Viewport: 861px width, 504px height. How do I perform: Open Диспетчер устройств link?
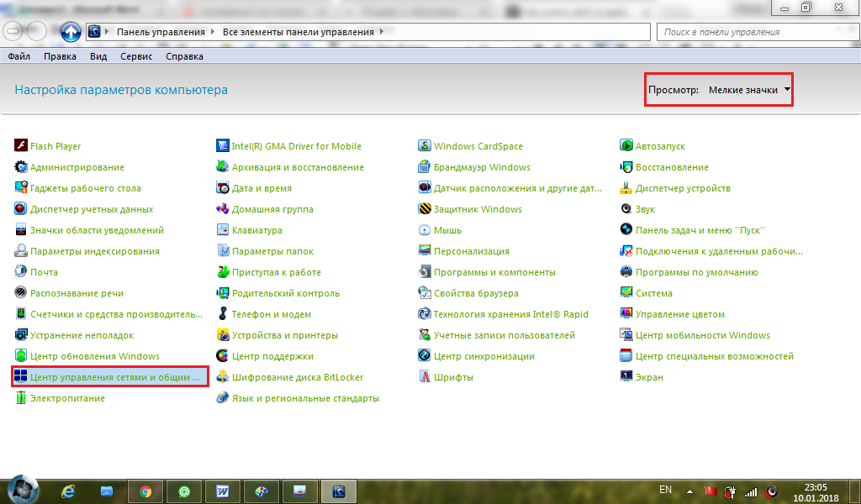click(x=683, y=188)
